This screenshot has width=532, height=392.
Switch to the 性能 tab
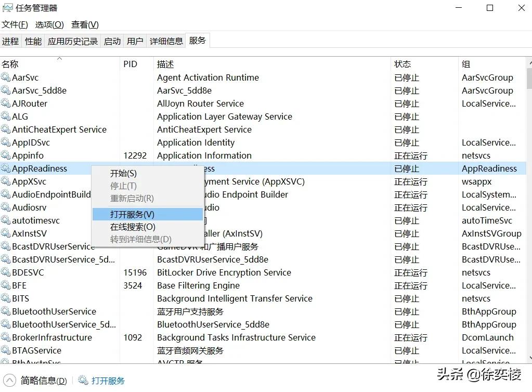[x=32, y=41]
